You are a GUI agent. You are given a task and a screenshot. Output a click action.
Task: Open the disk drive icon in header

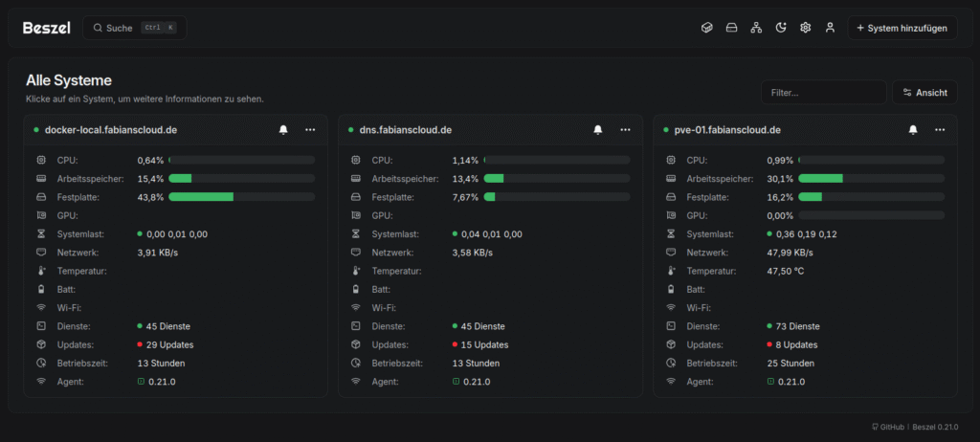[x=731, y=28]
